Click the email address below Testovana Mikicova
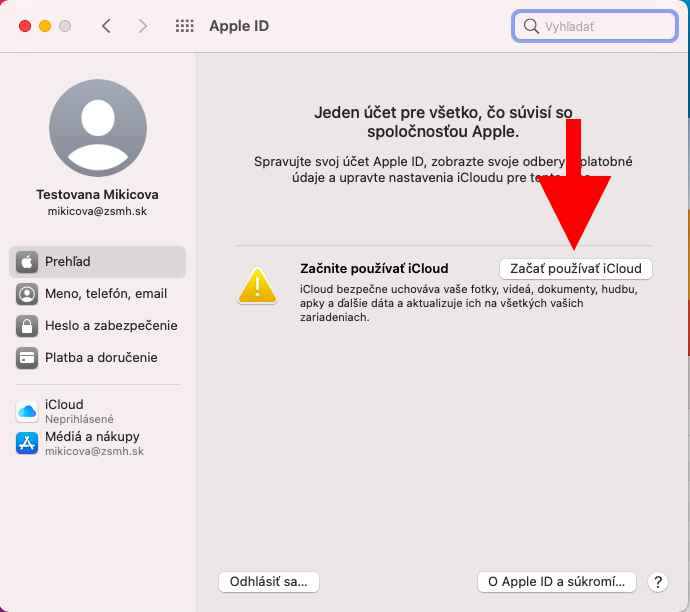This screenshot has height=612, width=690. [97, 212]
